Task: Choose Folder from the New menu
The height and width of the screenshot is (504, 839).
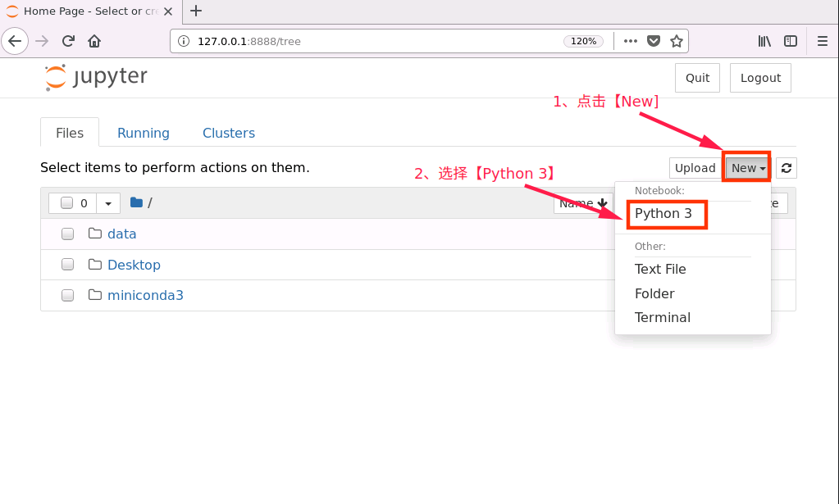Action: pos(654,293)
